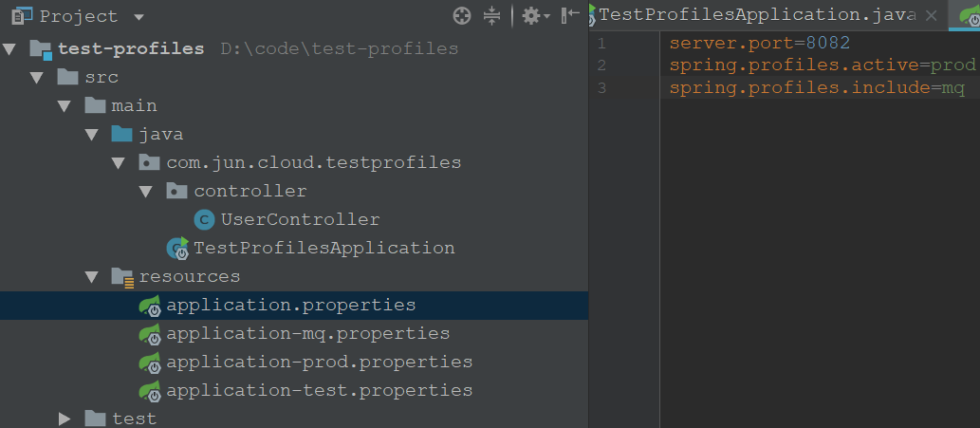Screen dimensions: 980x428
Task: Collapse the resources folder arrow
Action: tap(92, 277)
